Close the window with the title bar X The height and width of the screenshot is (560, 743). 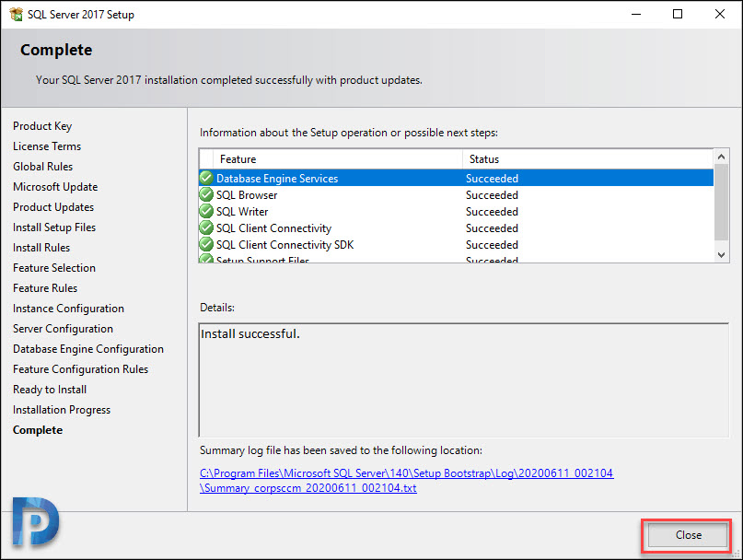(720, 14)
